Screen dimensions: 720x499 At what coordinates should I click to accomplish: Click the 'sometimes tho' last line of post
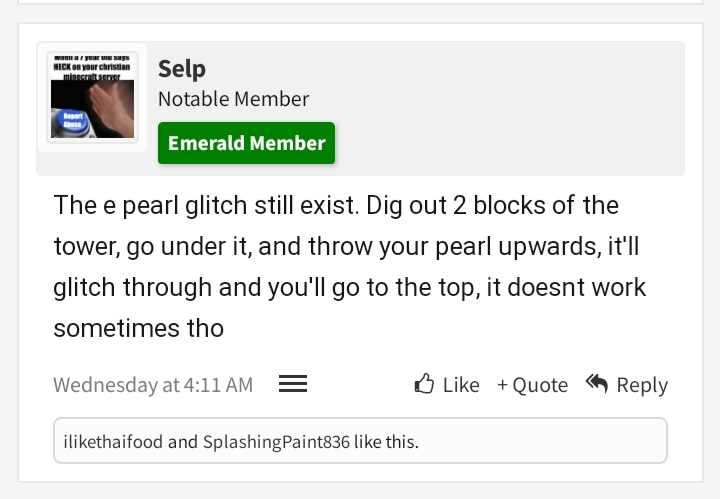tap(139, 329)
